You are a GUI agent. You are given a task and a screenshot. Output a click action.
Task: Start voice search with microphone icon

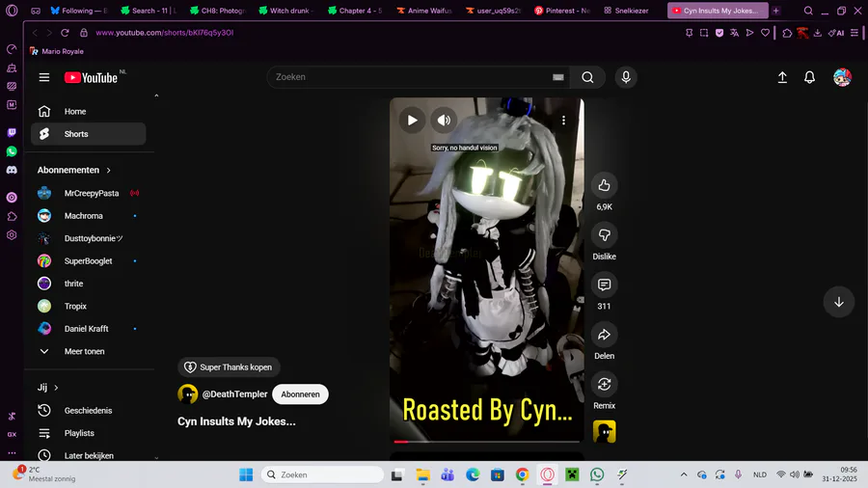point(626,77)
